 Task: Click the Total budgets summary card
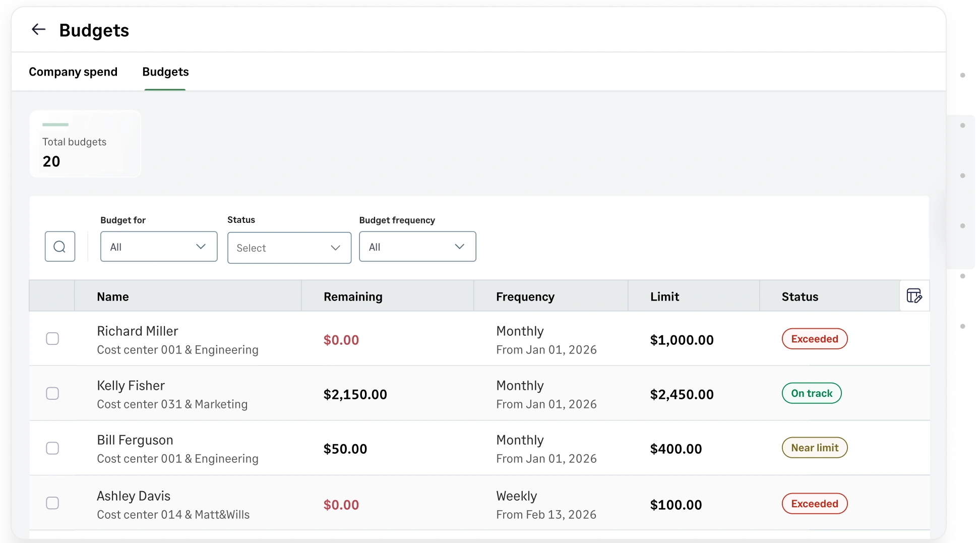pos(85,144)
